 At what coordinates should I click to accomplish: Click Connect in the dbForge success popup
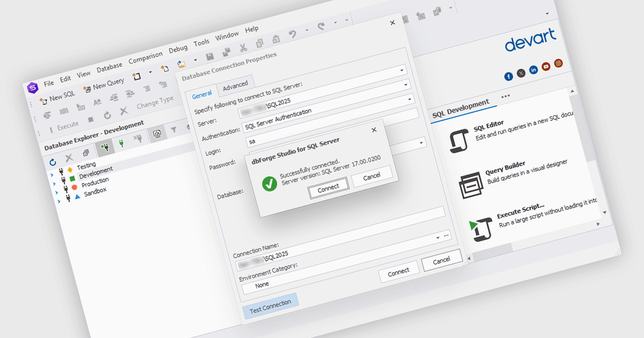pos(328,187)
